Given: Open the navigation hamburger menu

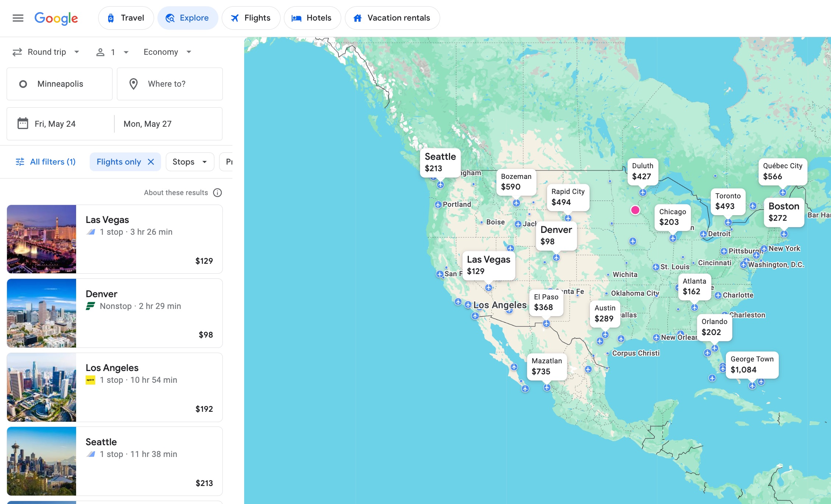Looking at the screenshot, I should point(17,18).
